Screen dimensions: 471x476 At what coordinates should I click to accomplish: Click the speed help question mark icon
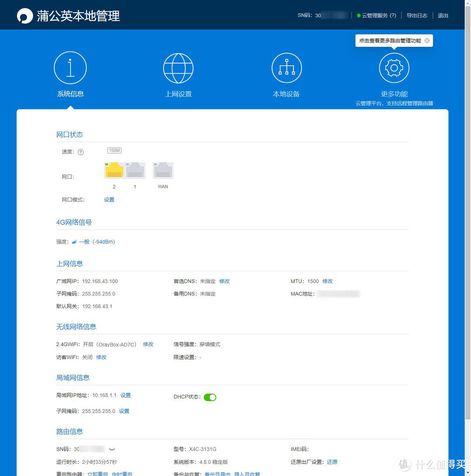(81, 152)
